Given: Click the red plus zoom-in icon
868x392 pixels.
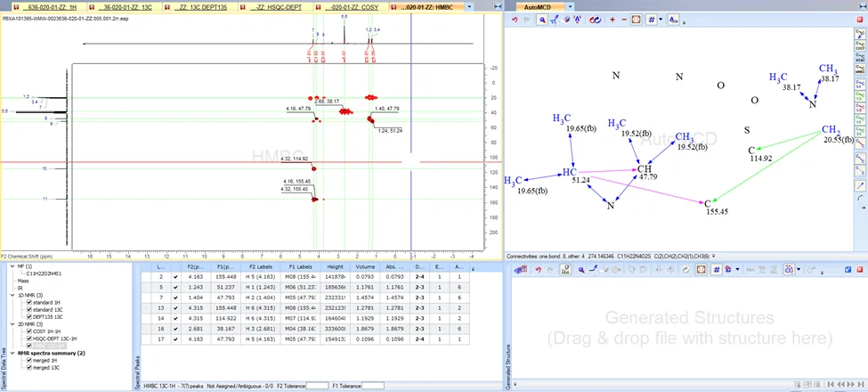Looking at the screenshot, I should 612,20.
